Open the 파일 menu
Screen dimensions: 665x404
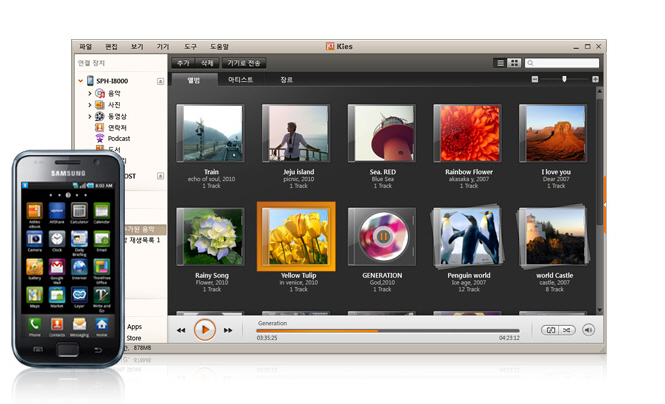86,46
